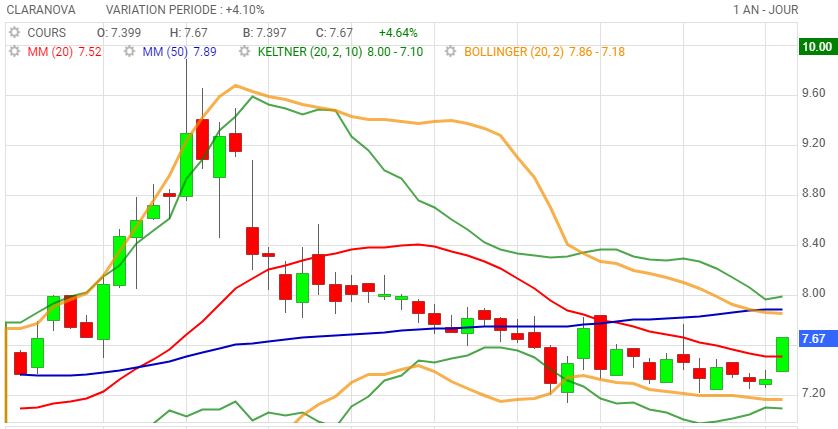Open settings gear for BOLLINGER indicator
838x429 pixels.
pos(452,52)
